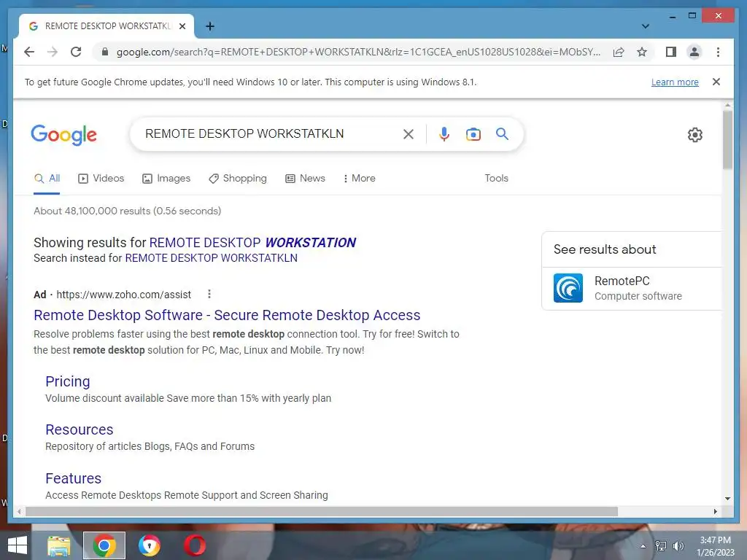Start a search by voice
The width and height of the screenshot is (747, 560).
(x=444, y=134)
